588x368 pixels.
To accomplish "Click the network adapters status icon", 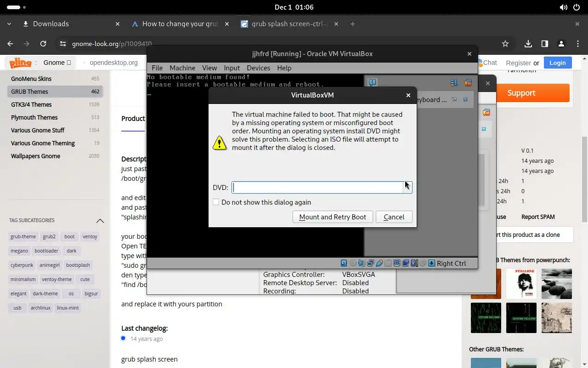I will 370,263.
